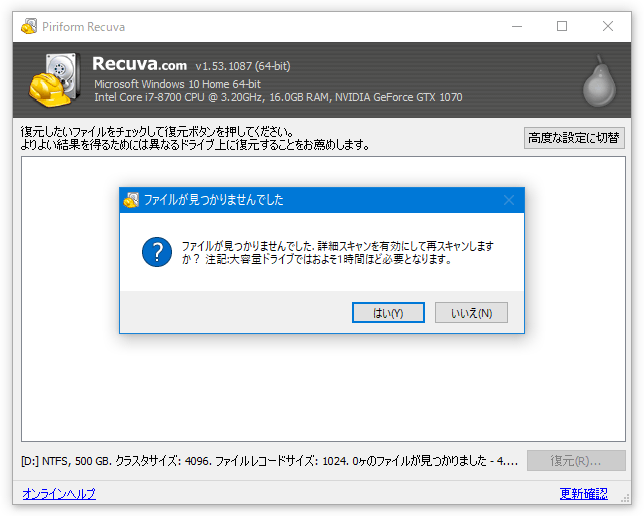Close the ファイルが見つかりませんでした dialog
Viewport: 644px width, 516px height.
(x=509, y=200)
